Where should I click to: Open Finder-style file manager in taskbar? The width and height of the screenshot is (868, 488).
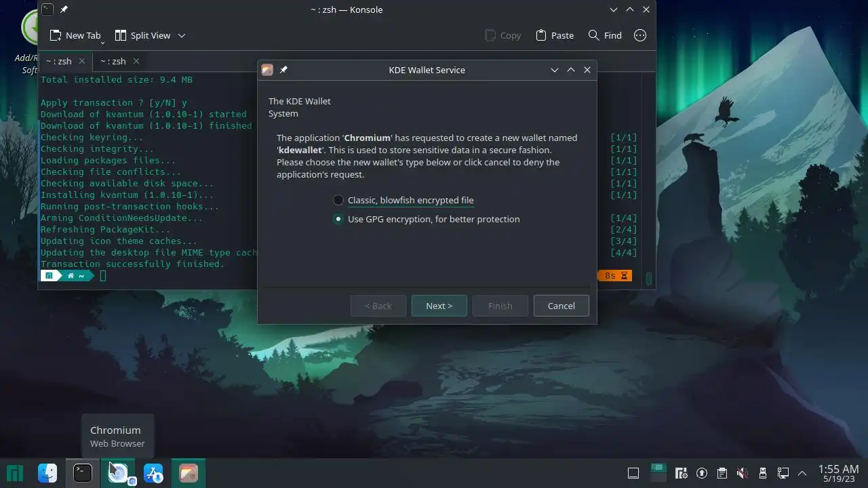(47, 472)
